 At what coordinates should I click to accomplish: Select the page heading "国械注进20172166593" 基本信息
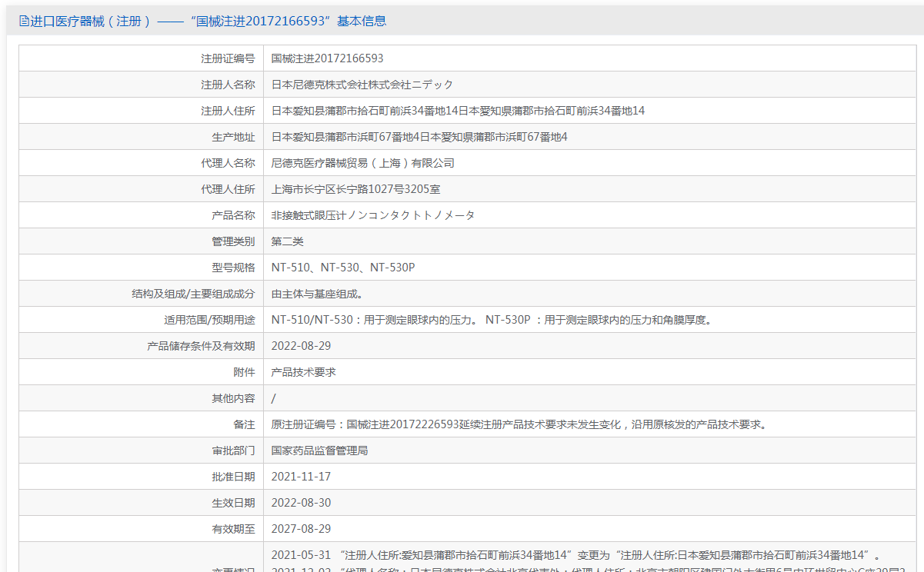point(288,22)
